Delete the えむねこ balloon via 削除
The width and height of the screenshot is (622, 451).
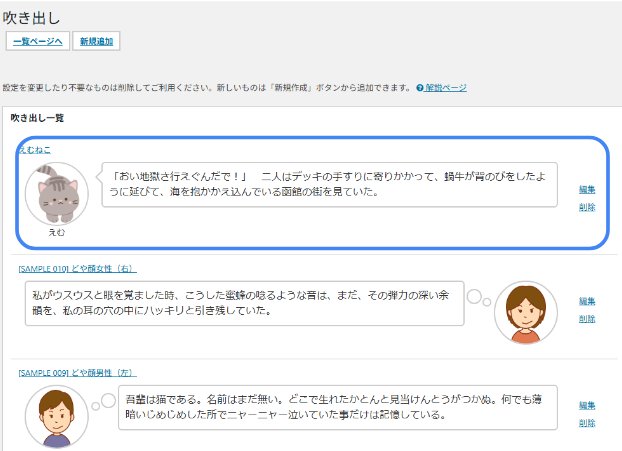587,207
